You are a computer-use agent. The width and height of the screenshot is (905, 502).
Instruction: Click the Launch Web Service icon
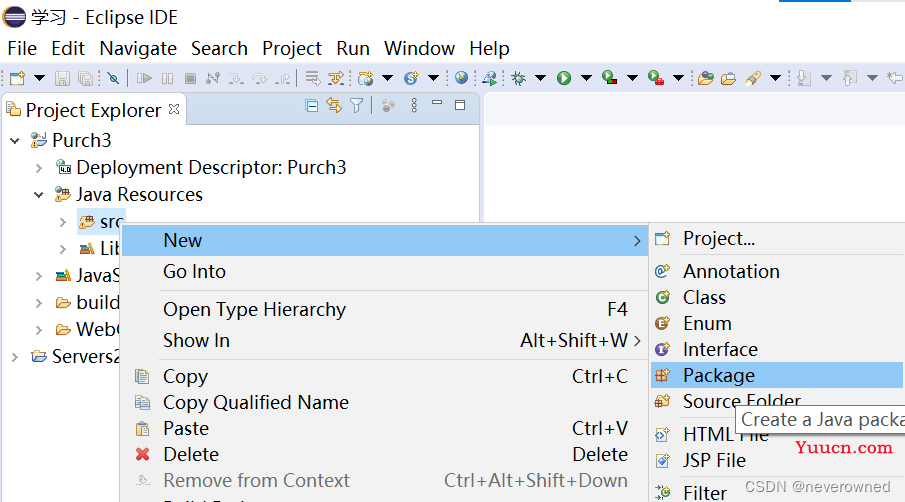point(489,78)
